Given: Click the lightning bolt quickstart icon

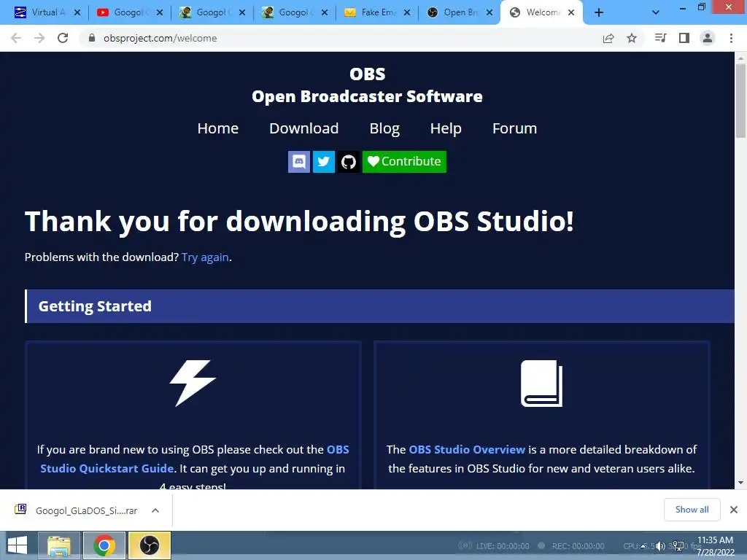Looking at the screenshot, I should tap(193, 384).
